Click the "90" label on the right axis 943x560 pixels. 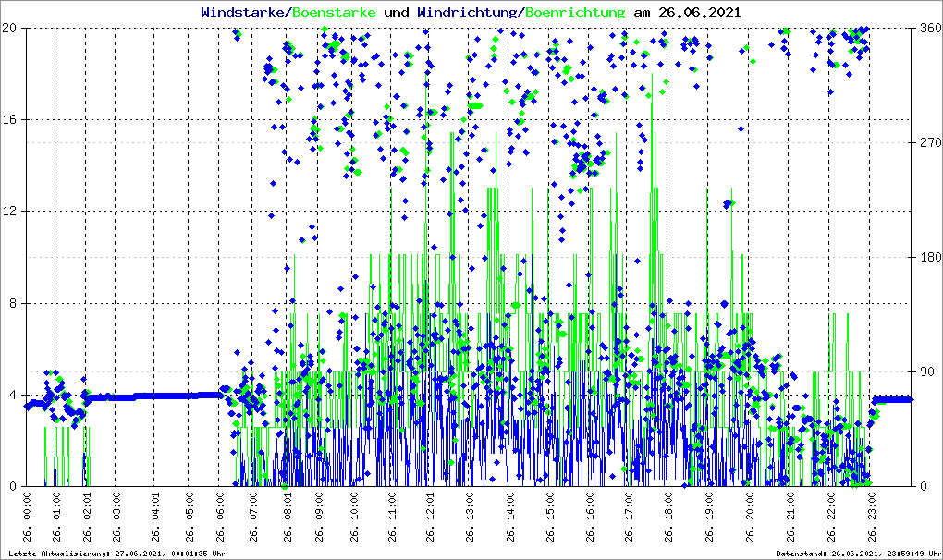click(926, 371)
